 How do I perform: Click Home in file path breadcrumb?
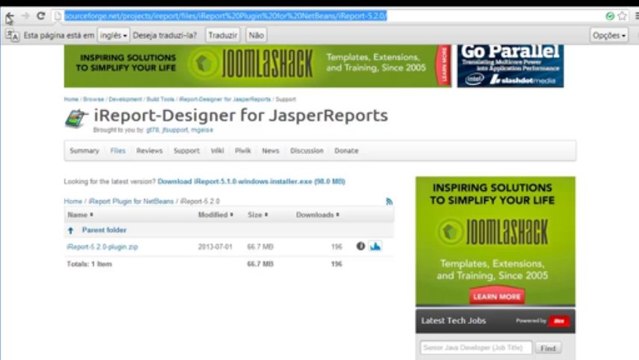73,201
